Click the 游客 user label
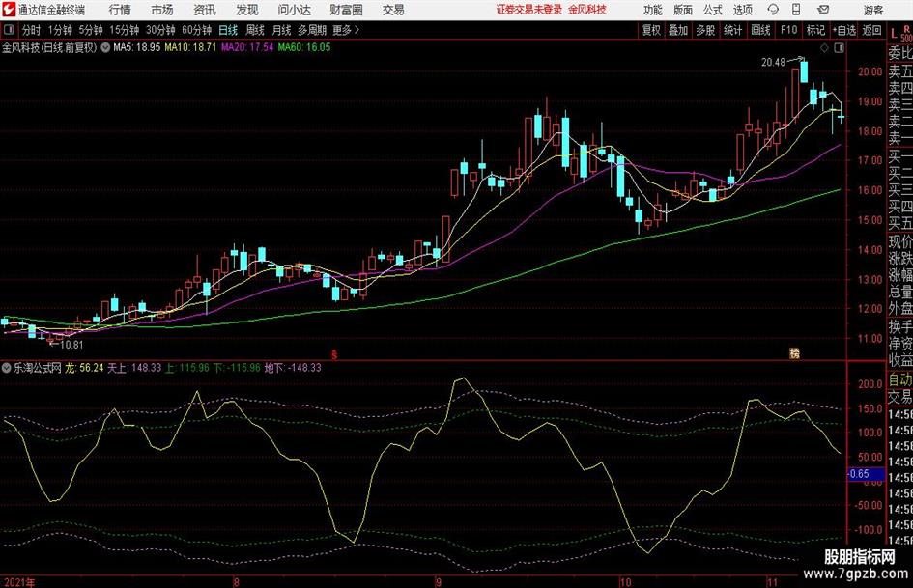913x588 pixels. [872, 10]
